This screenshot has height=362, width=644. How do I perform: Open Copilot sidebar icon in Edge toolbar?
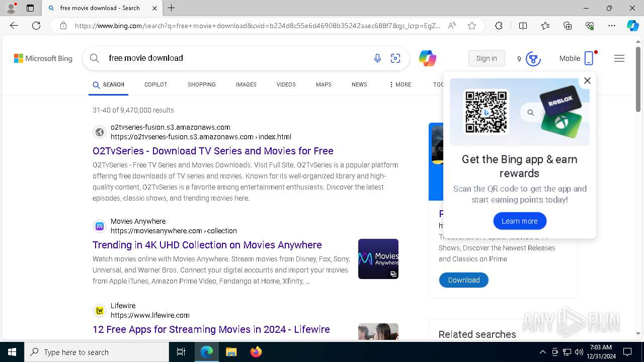click(x=632, y=26)
